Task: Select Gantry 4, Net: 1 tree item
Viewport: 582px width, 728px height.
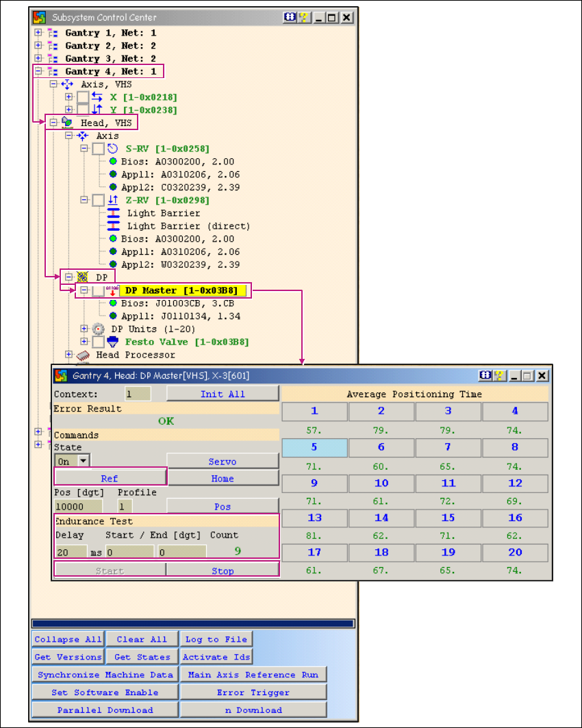Action: click(110, 71)
